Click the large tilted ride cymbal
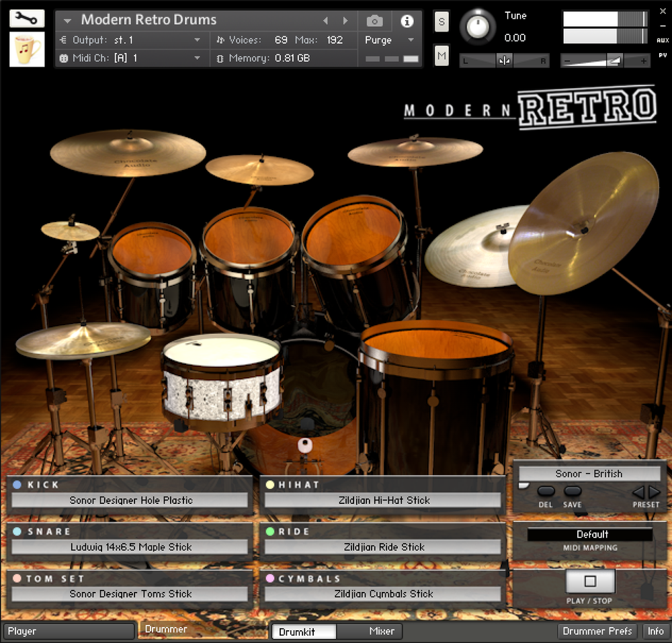This screenshot has width=672, height=643. (x=584, y=224)
